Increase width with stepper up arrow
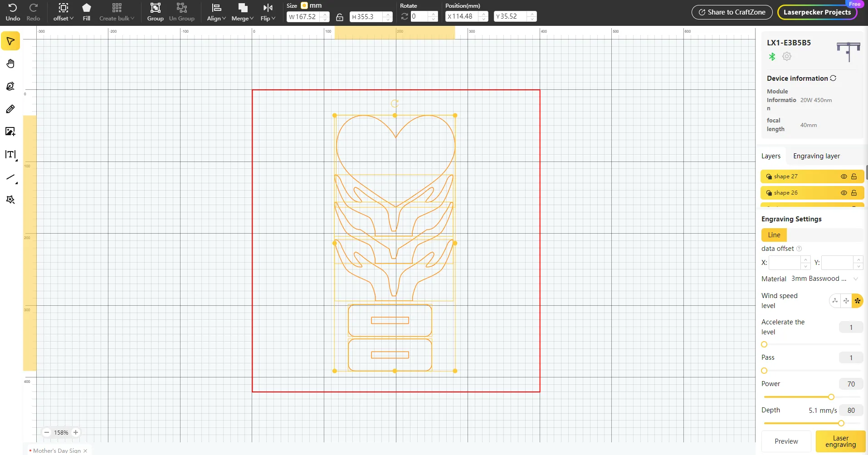Image resolution: width=868 pixels, height=455 pixels. tap(325, 14)
